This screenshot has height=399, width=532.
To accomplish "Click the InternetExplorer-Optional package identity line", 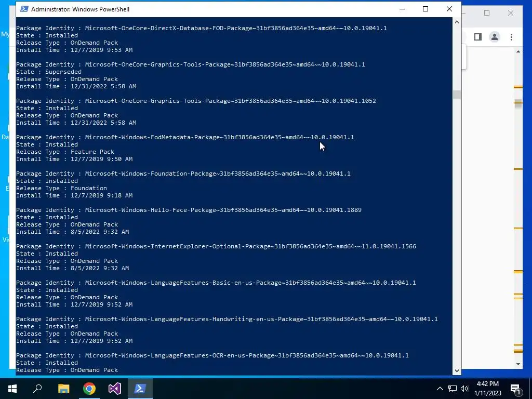I will point(216,246).
